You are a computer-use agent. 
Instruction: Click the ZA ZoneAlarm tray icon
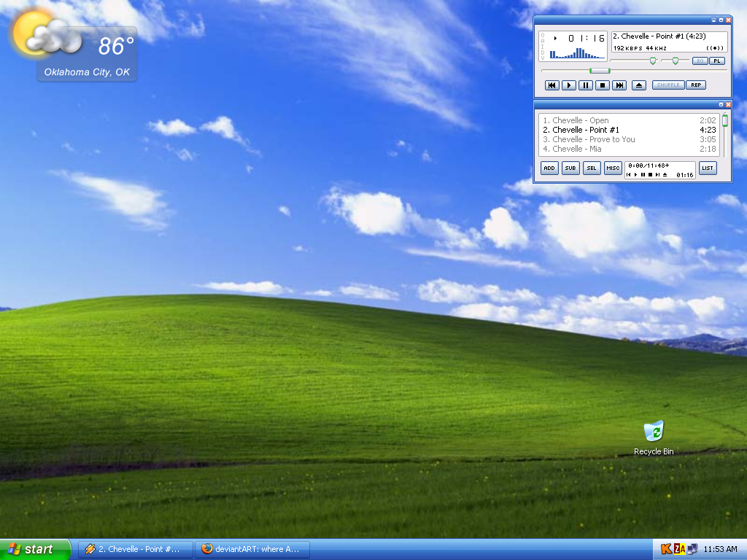680,549
